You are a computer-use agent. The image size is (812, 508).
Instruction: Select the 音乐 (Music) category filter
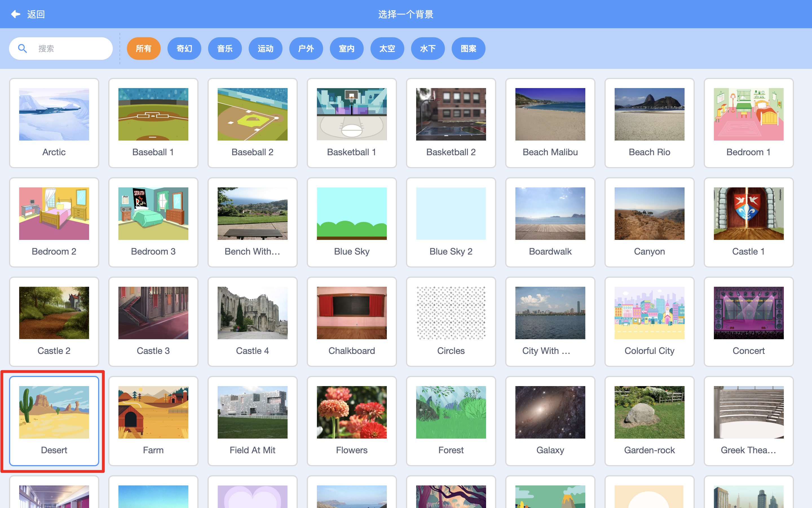225,48
